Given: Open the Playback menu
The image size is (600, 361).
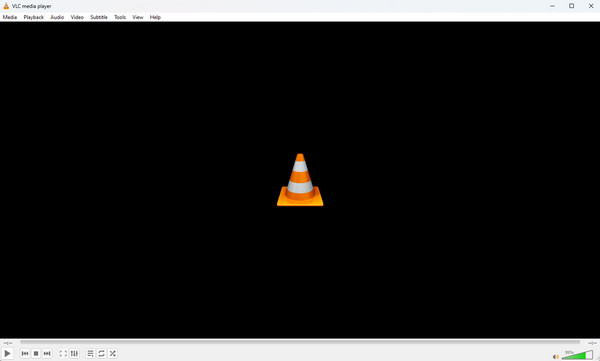Looking at the screenshot, I should 34,17.
